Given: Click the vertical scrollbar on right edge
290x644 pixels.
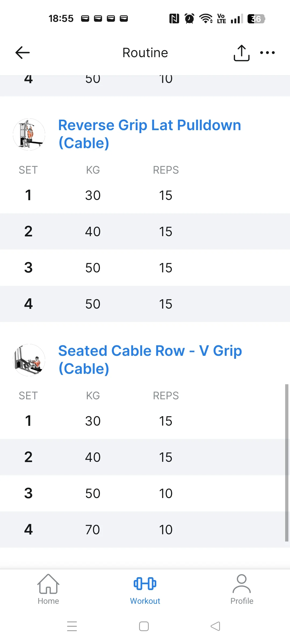Looking at the screenshot, I should [x=287, y=463].
